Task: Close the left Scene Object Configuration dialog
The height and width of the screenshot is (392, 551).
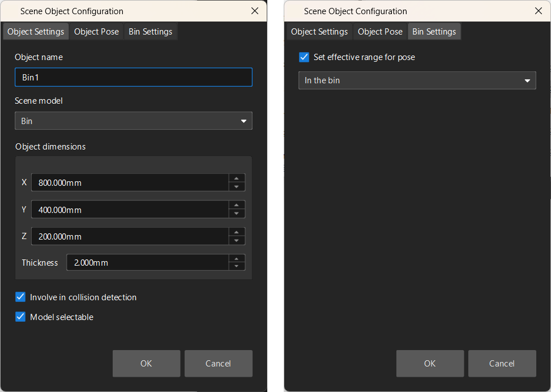Action: pyautogui.click(x=255, y=11)
